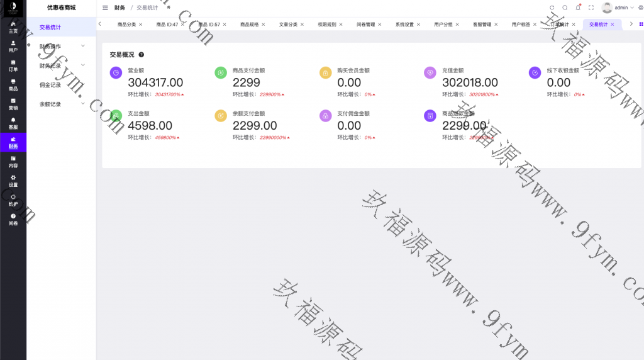Click the help icon beside 交易概况
Screen dimensions: 644x360
(x=142, y=55)
